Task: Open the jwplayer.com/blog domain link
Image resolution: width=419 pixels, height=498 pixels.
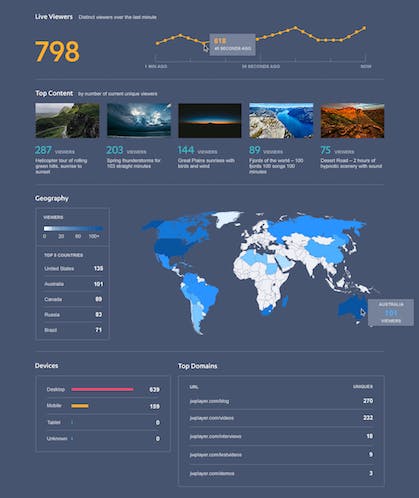Action: pyautogui.click(x=209, y=401)
